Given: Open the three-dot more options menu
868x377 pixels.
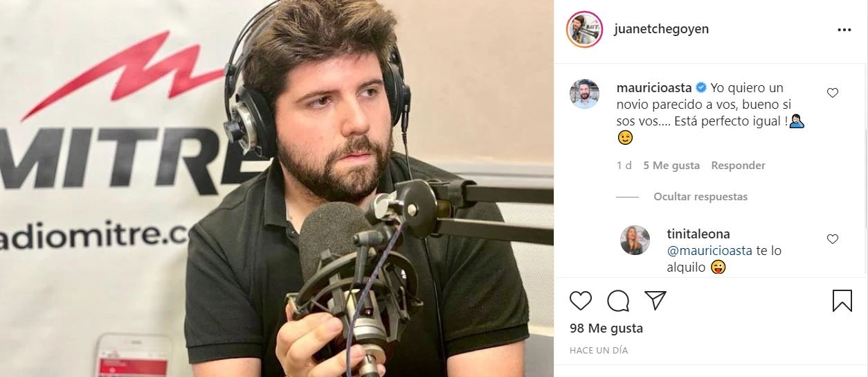Looking at the screenshot, I should (x=844, y=30).
